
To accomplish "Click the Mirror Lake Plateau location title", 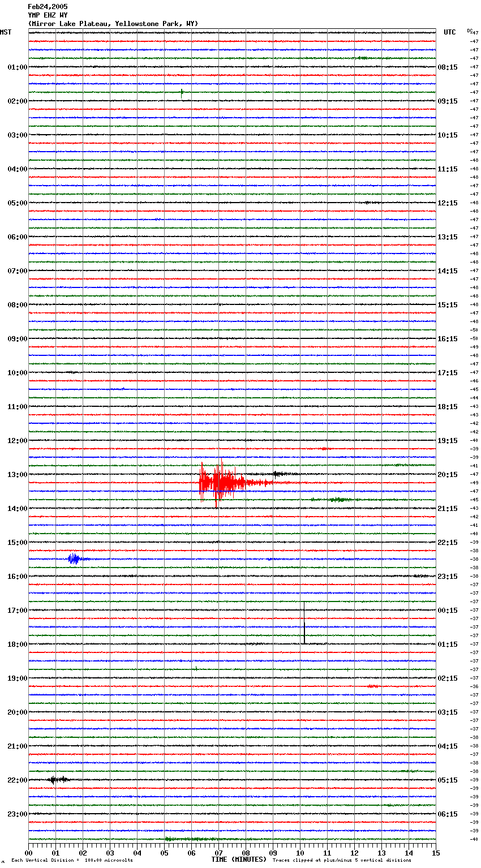I will pyautogui.click(x=113, y=24).
